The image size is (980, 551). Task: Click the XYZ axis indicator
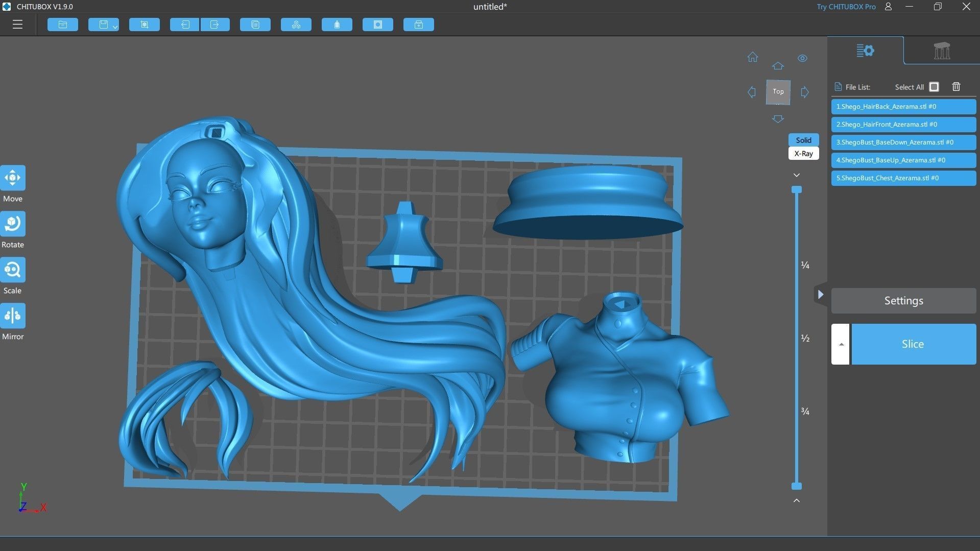pyautogui.click(x=32, y=498)
